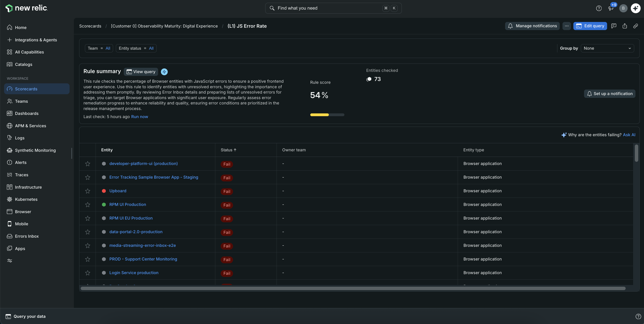
Task: Open All Capabilities
Action: (37, 52)
